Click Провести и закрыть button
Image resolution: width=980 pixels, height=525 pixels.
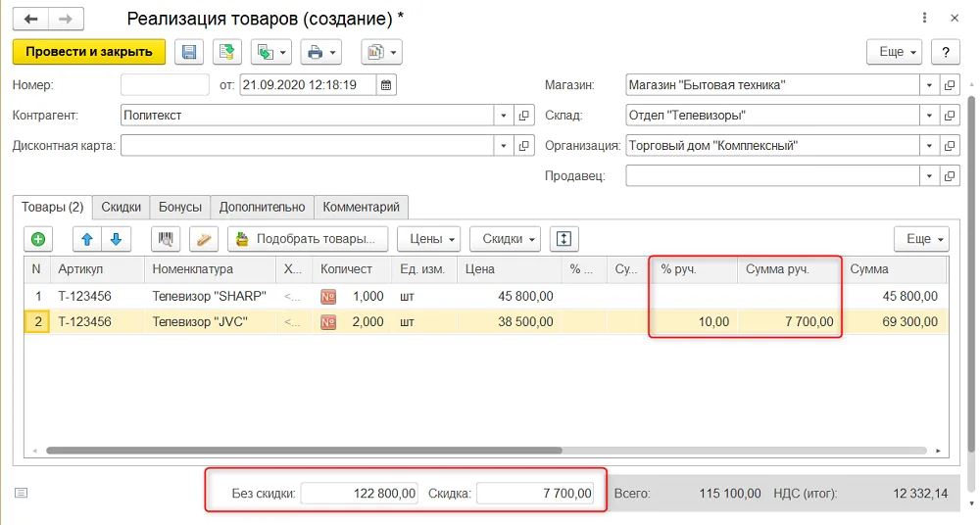[89, 52]
